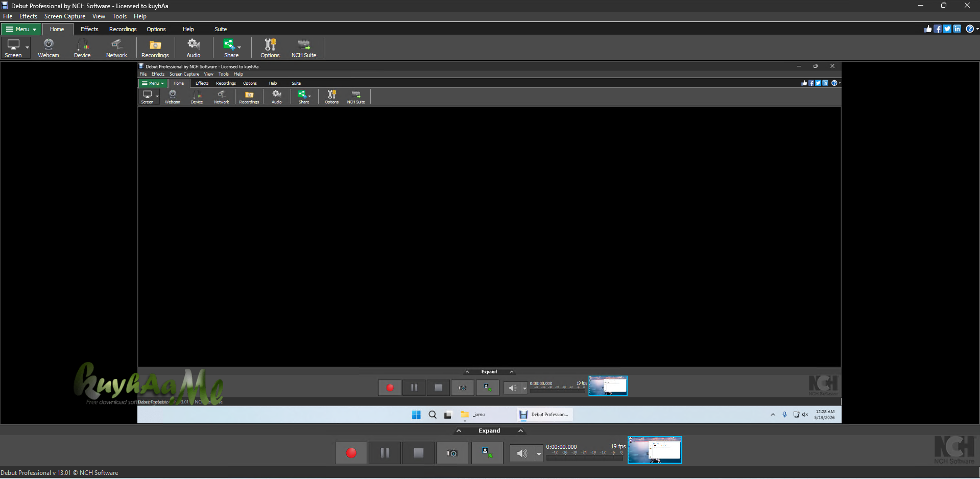Open the dropdown arrow beside the help icon
Image resolution: width=980 pixels, height=479 pixels.
(x=977, y=29)
